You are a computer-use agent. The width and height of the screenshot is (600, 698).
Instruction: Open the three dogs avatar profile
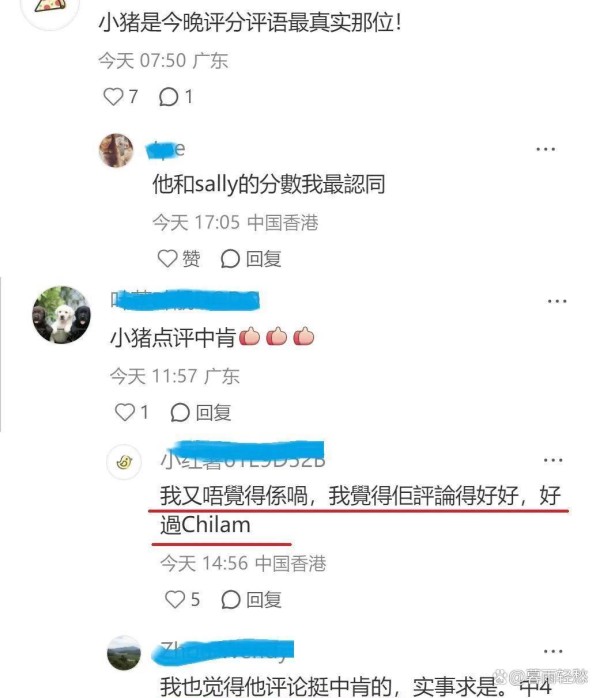point(61,314)
